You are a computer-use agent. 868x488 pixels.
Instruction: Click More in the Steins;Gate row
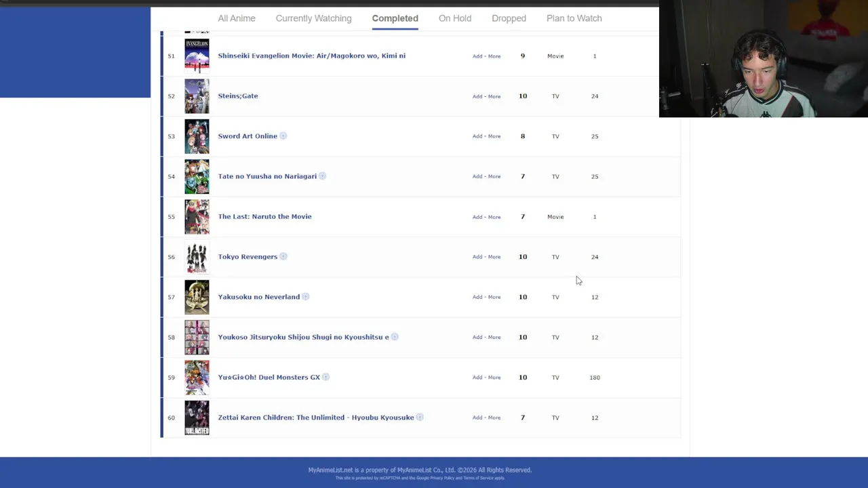pyautogui.click(x=494, y=96)
